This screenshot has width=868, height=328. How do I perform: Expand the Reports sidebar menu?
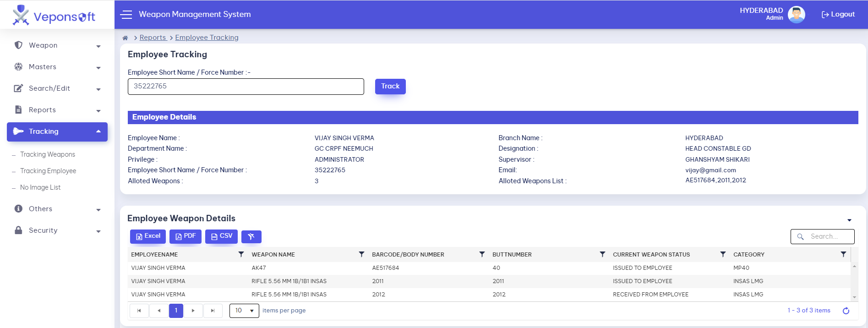[x=57, y=110]
